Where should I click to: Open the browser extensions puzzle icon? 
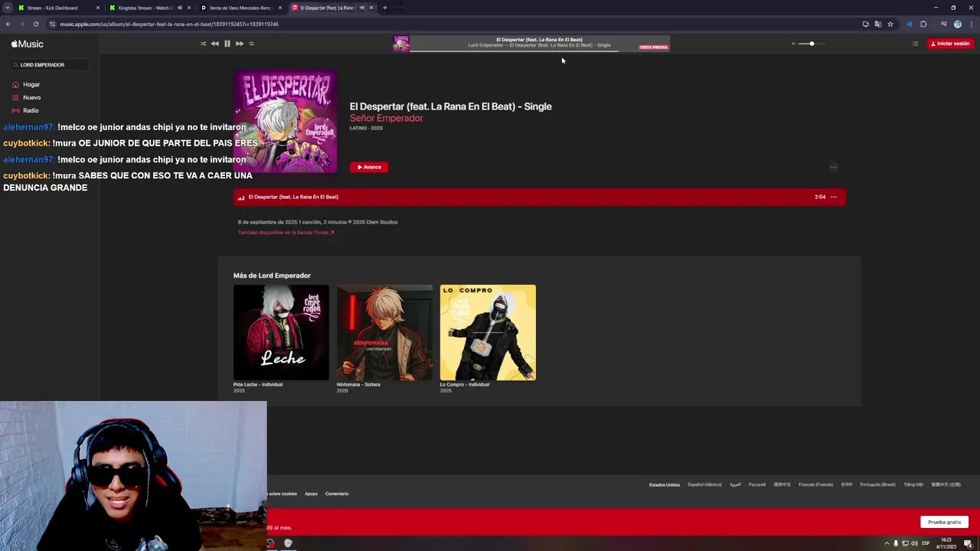coord(923,24)
